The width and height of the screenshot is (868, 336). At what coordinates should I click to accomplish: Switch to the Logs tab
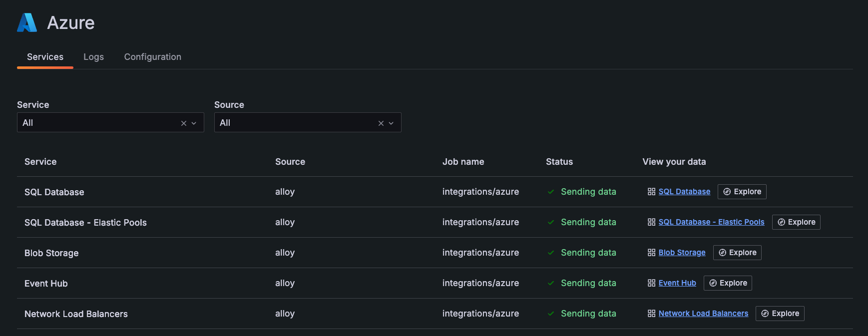[x=93, y=57]
